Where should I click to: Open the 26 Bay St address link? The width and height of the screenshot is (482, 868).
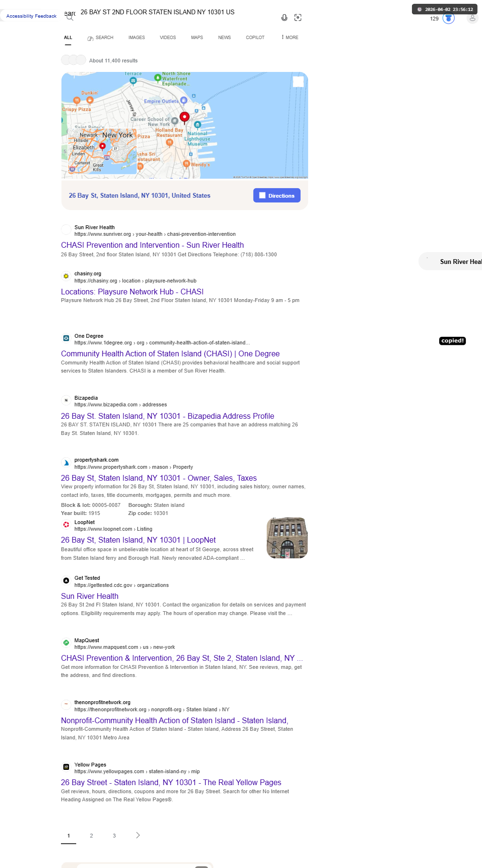click(140, 195)
